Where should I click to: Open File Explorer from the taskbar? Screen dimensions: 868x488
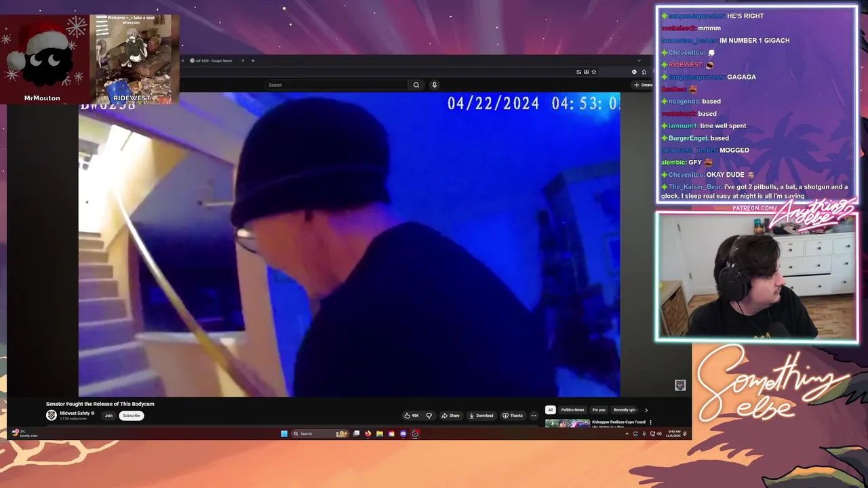(x=380, y=434)
